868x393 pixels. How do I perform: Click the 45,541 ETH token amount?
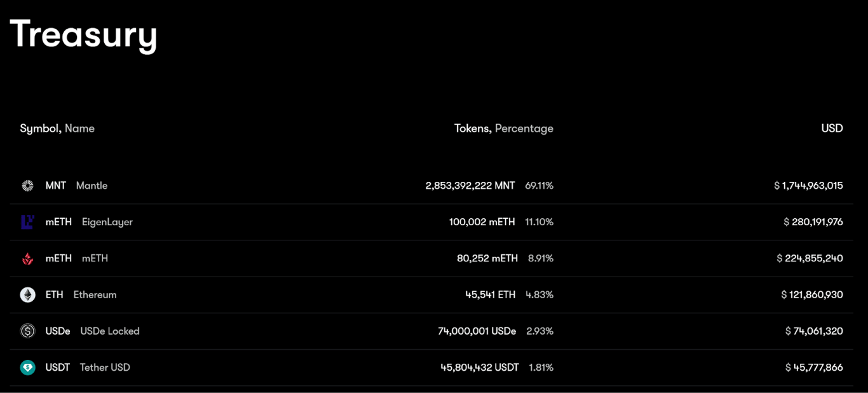tap(491, 294)
